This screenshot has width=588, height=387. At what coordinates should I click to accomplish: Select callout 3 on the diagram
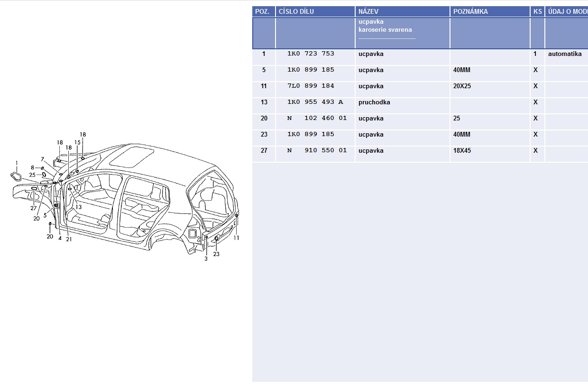(x=206, y=258)
